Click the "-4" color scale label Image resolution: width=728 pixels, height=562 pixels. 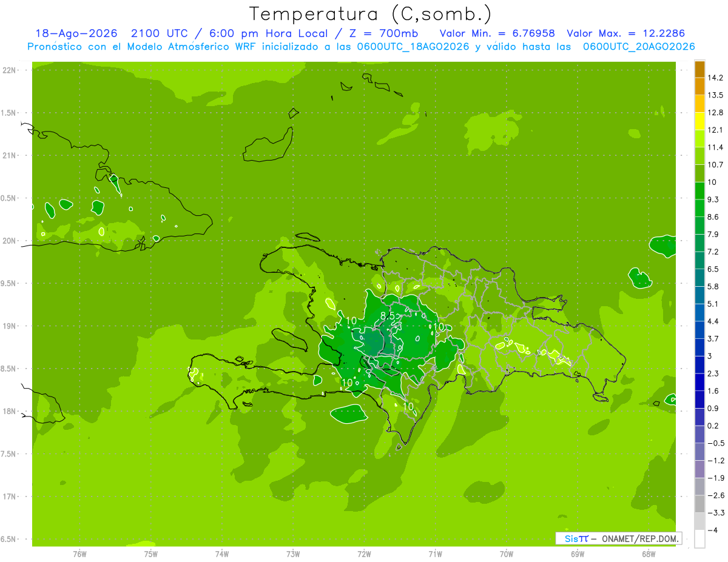click(712, 530)
